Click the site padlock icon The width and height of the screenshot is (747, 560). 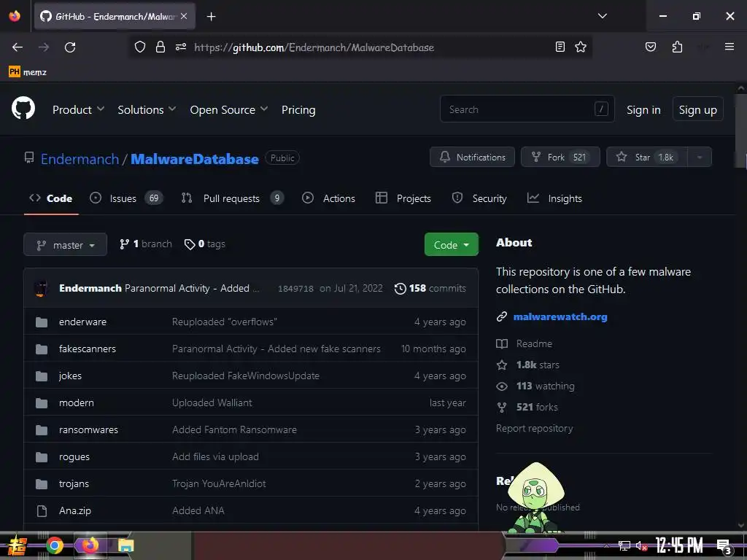[160, 47]
